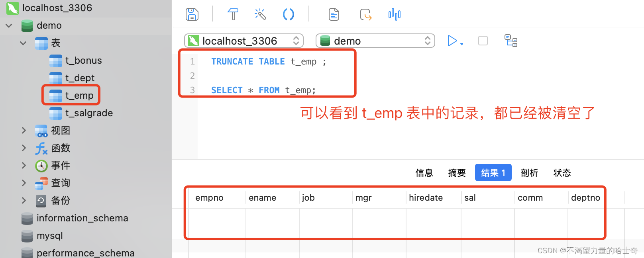Expand the 函数 functions node
644x258 pixels.
(x=24, y=148)
